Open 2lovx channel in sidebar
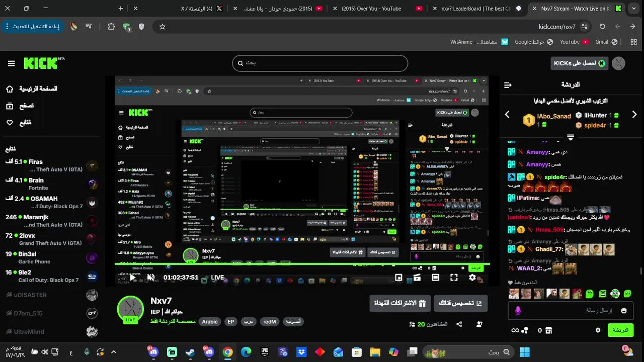 click(50, 239)
